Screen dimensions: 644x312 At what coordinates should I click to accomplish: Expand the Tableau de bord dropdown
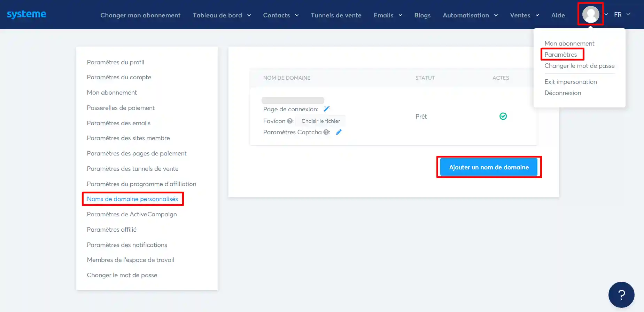[222, 15]
